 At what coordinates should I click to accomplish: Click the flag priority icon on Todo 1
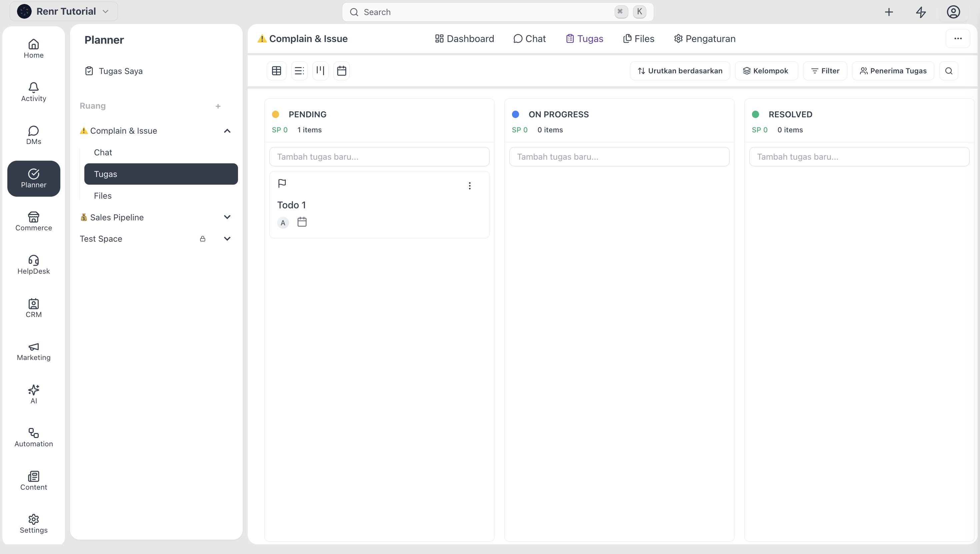coord(282,183)
